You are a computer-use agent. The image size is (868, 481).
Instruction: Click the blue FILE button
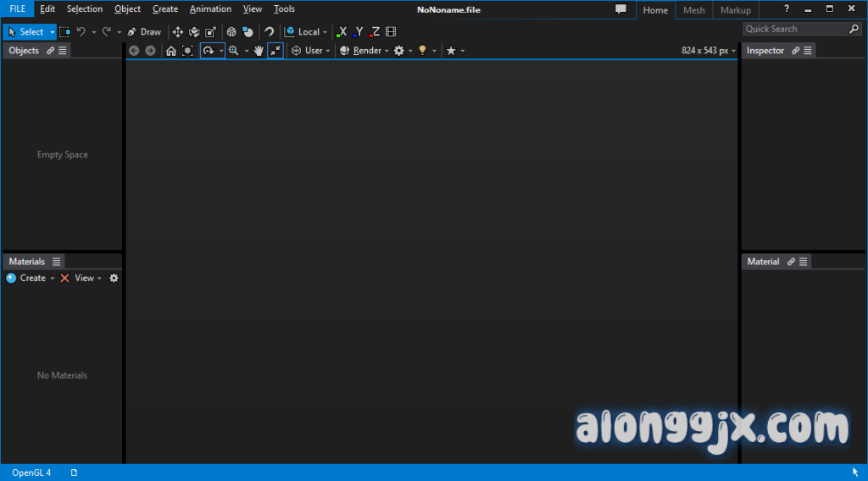[x=18, y=9]
